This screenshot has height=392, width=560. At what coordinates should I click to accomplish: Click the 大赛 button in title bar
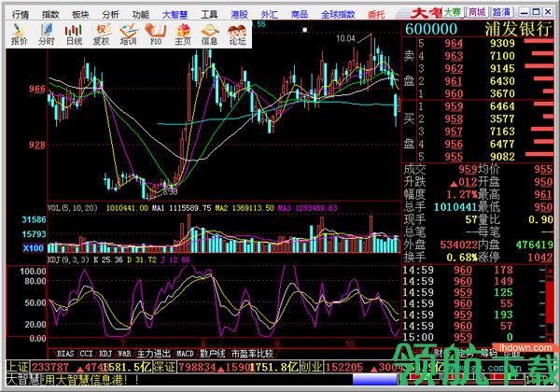point(453,12)
